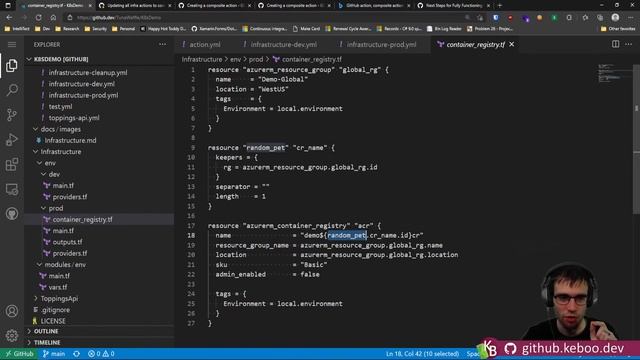
Task: Open editor more actions ellipsis
Action: (629, 44)
